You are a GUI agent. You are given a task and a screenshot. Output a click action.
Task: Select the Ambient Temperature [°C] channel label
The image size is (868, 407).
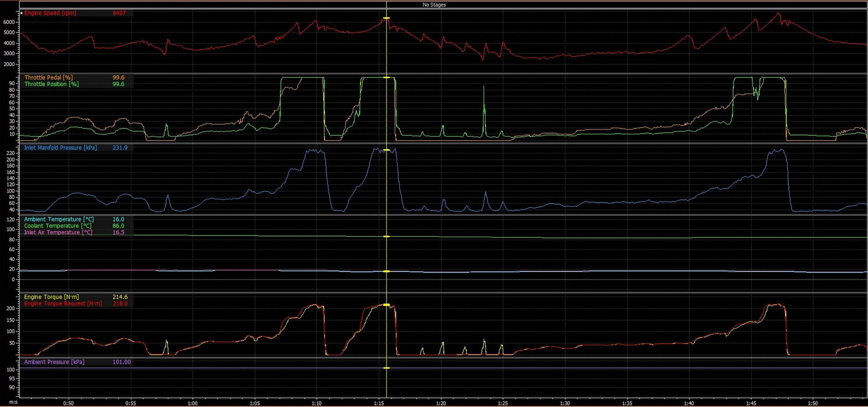click(58, 219)
